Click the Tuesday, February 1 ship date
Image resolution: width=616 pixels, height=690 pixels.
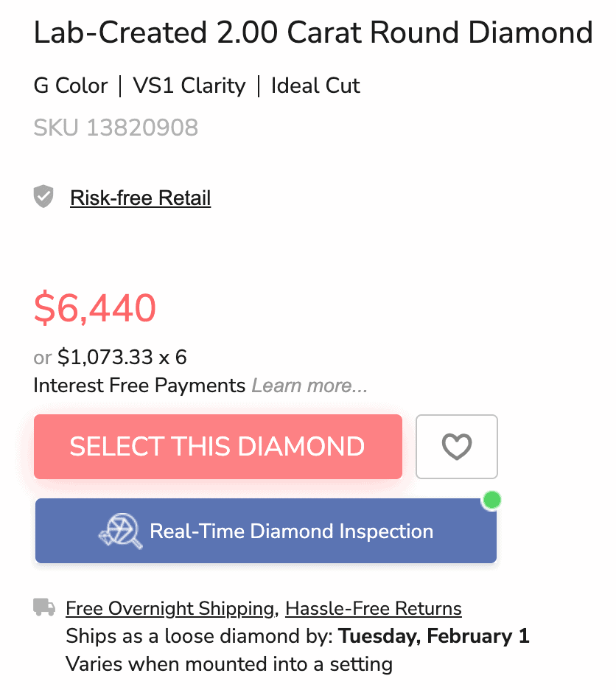434,635
